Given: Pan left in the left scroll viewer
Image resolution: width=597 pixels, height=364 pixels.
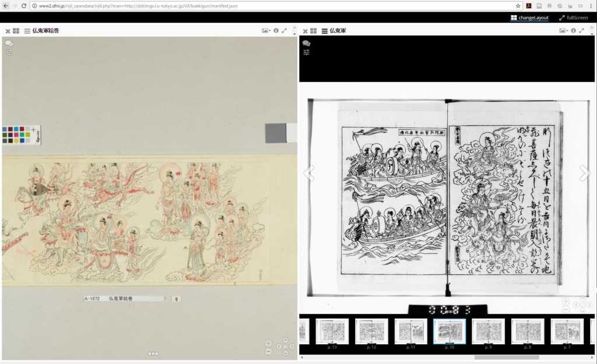Looking at the screenshot, I should point(279,347).
